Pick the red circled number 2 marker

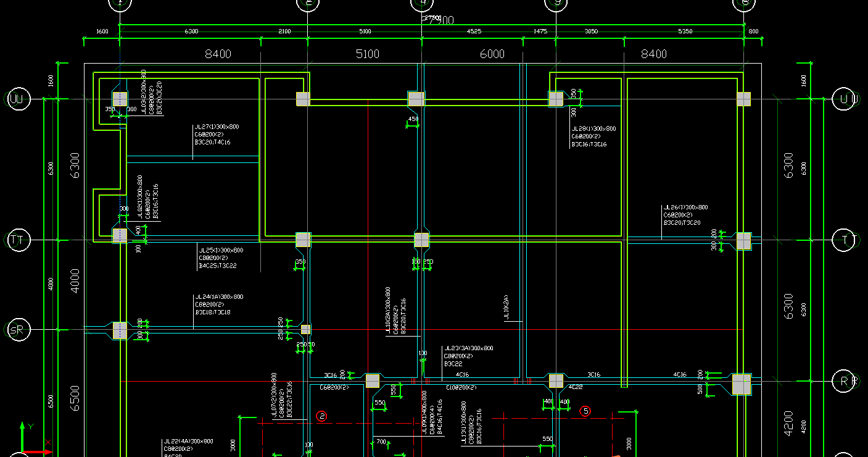(321, 416)
